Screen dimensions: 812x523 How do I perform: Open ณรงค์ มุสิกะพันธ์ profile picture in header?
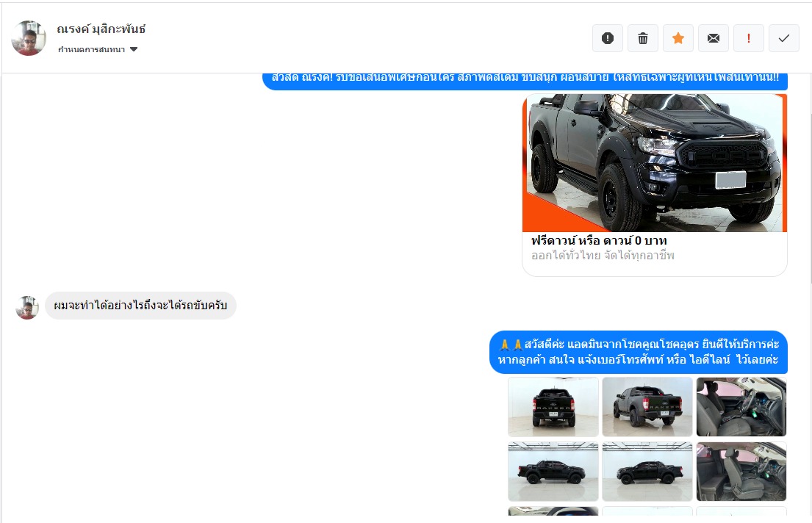pyautogui.click(x=29, y=38)
